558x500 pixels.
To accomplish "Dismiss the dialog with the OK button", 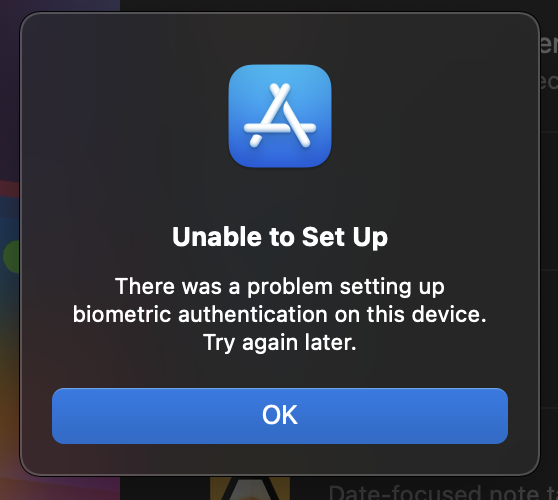I will point(280,416).
